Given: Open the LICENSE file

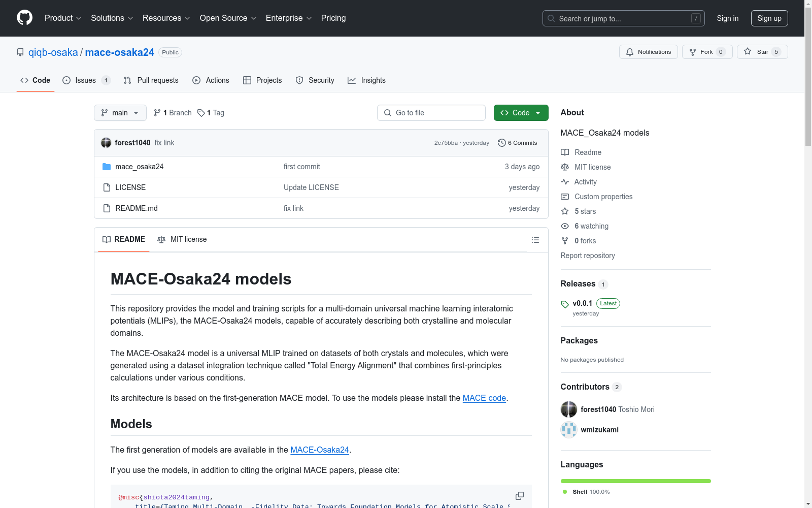Looking at the screenshot, I should click(130, 187).
